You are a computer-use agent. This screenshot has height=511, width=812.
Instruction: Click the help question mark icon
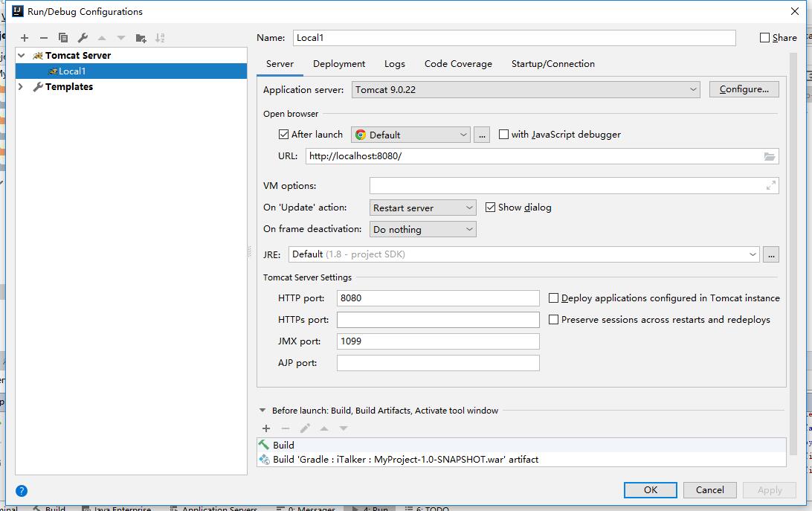pyautogui.click(x=22, y=490)
